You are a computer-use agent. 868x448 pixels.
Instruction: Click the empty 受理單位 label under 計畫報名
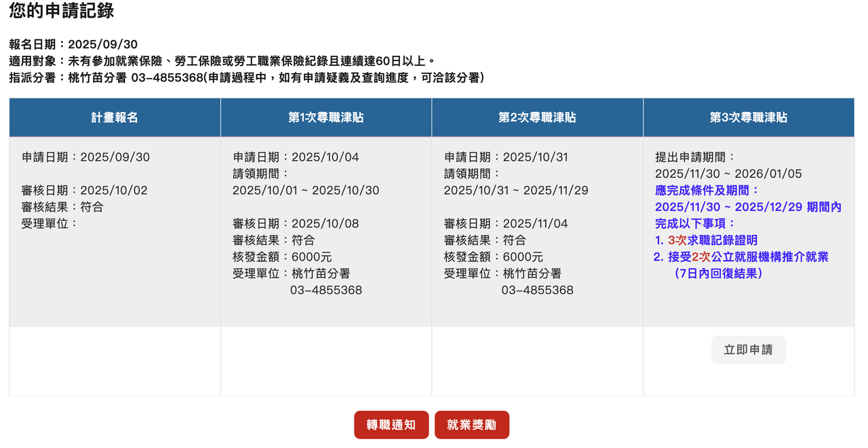pos(50,223)
